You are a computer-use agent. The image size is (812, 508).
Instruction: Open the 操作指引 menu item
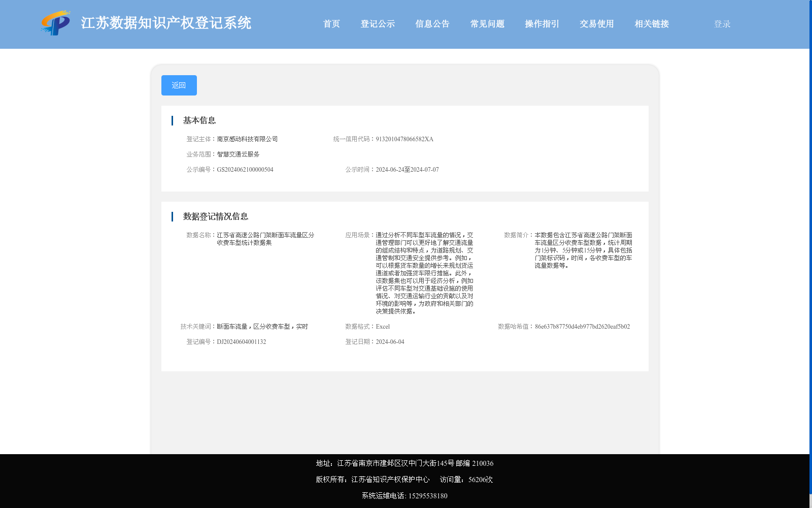(542, 24)
